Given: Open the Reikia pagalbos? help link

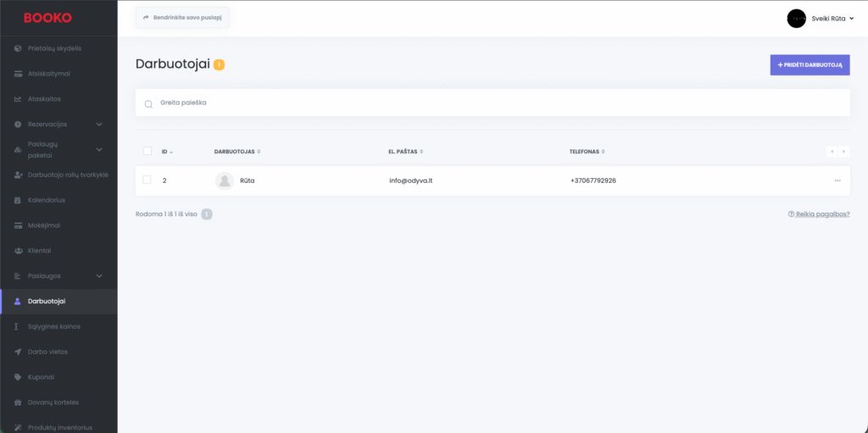Looking at the screenshot, I should point(819,214).
